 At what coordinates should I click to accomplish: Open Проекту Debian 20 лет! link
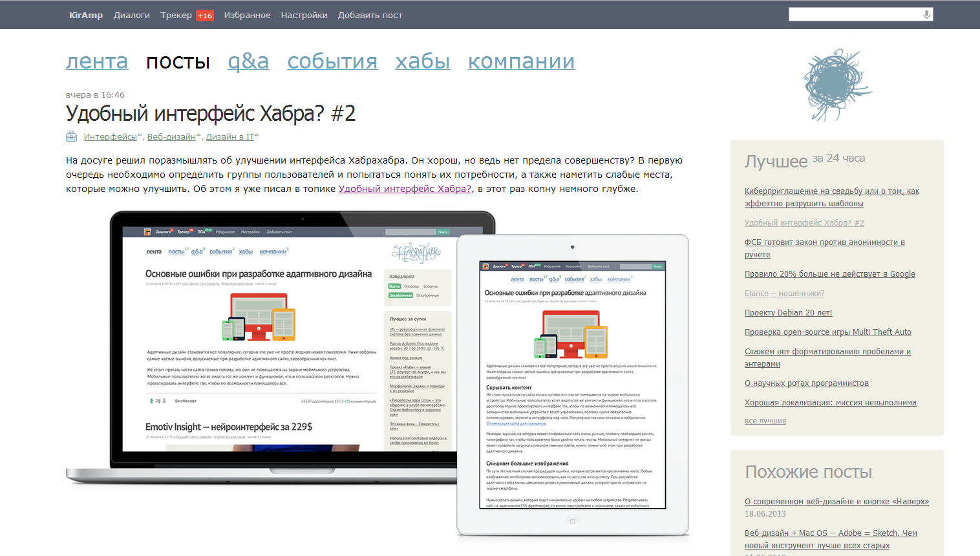[x=789, y=312]
